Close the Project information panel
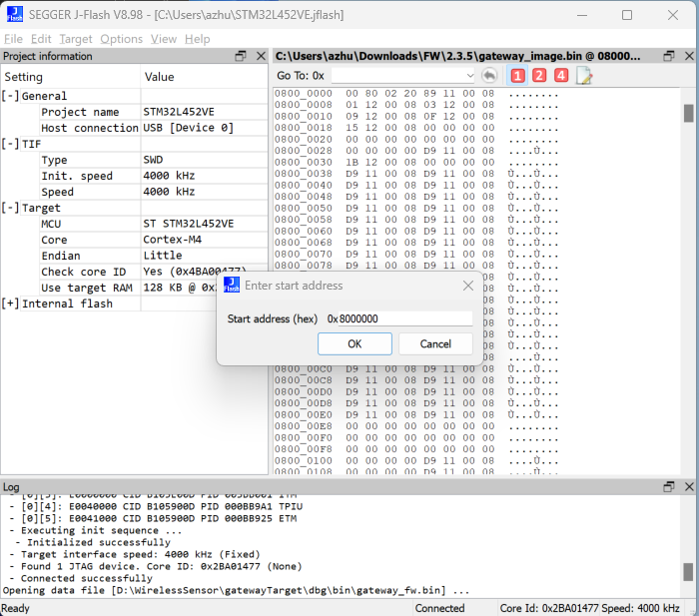Image resolution: width=699 pixels, height=616 pixels. (261, 56)
